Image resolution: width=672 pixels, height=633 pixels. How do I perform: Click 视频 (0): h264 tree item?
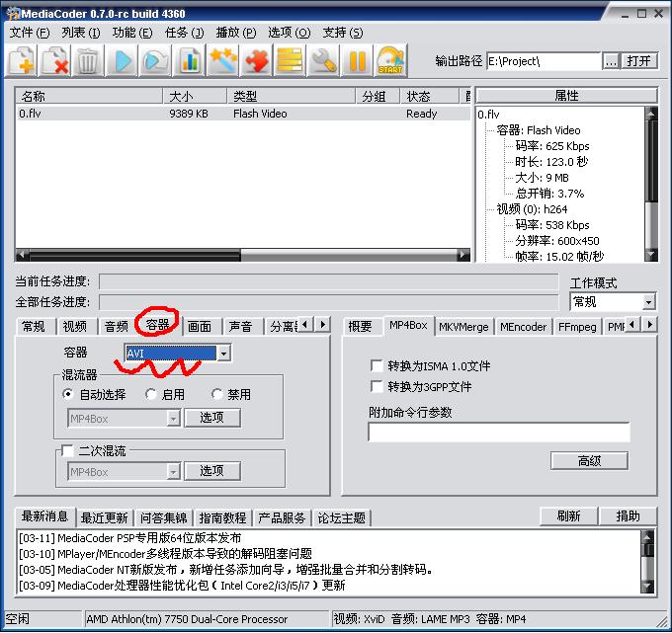[532, 209]
